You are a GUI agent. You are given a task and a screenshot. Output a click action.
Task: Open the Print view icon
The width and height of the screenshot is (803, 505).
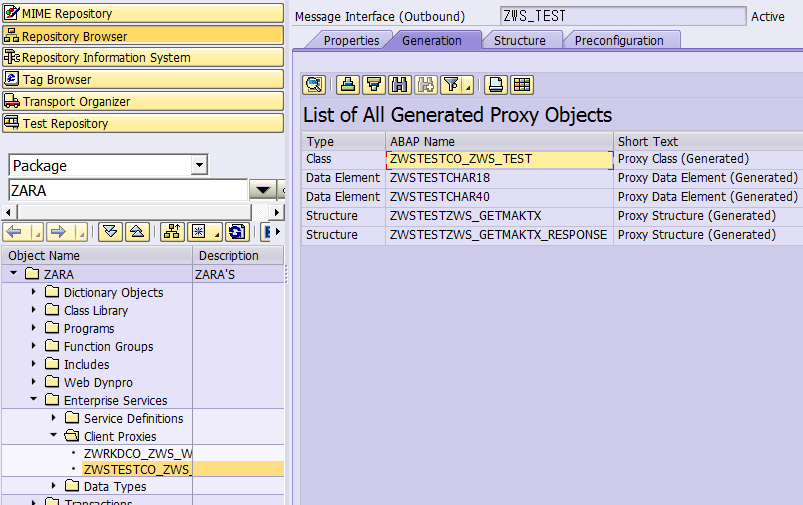coord(496,85)
